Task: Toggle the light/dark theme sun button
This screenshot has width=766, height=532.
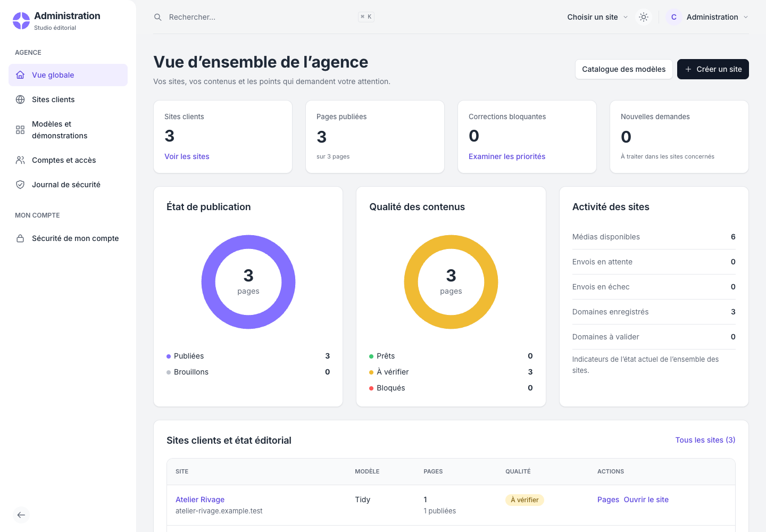Action: (x=644, y=17)
